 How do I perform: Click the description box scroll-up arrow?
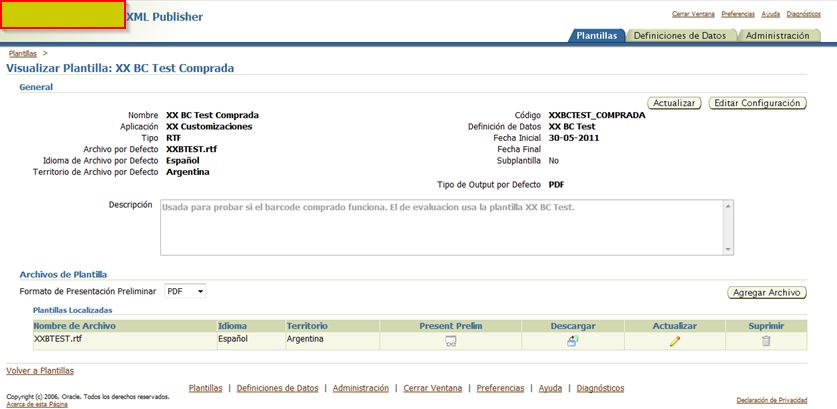pyautogui.click(x=729, y=206)
